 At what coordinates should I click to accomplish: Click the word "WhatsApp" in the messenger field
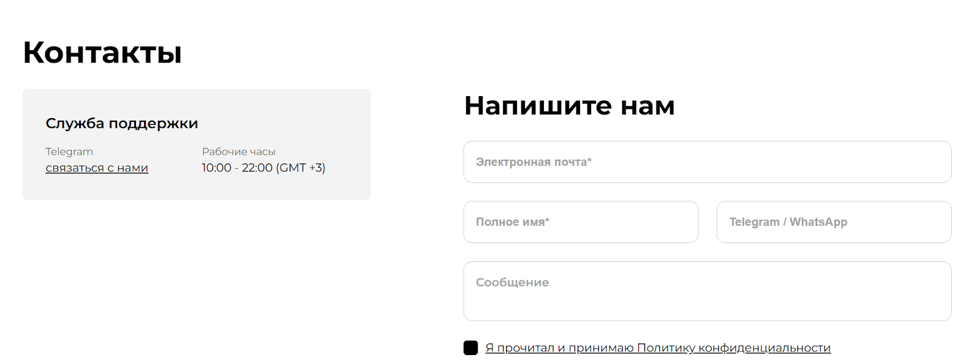(818, 222)
